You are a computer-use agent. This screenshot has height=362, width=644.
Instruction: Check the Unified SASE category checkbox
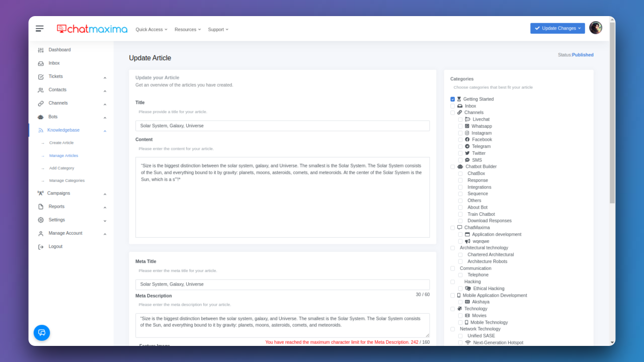pyautogui.click(x=460, y=336)
